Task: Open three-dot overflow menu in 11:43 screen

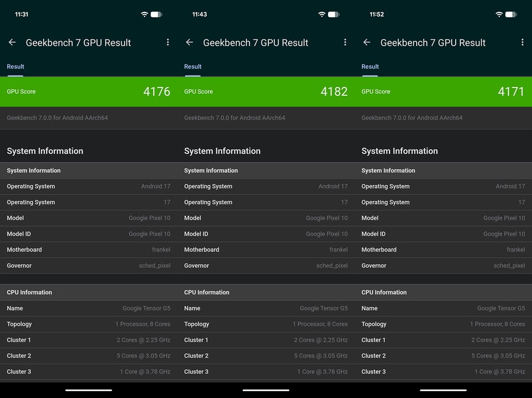Action: tap(345, 43)
